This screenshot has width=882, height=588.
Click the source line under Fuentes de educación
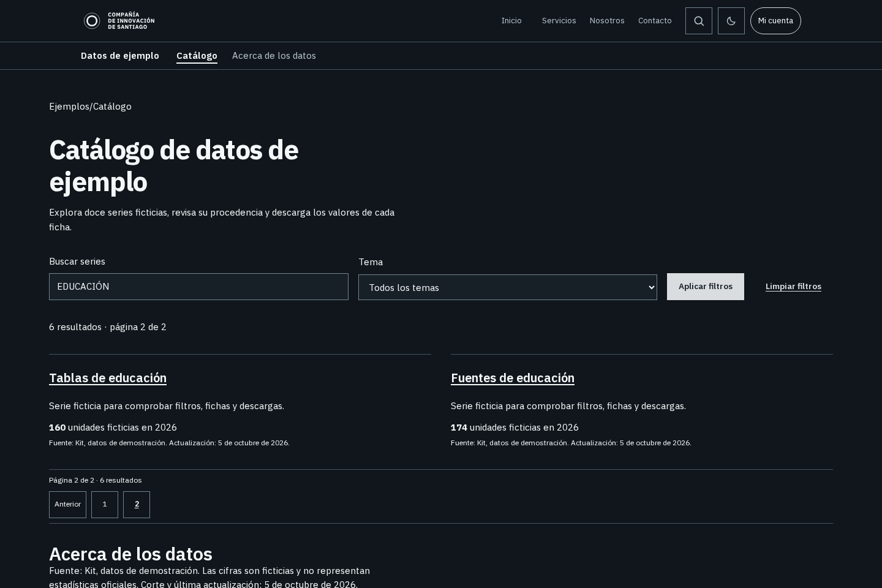(571, 443)
